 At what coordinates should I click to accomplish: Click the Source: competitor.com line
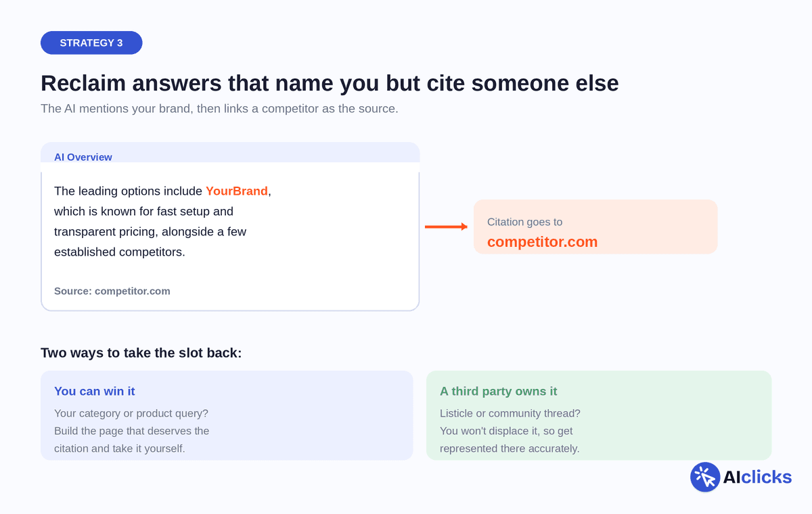click(112, 291)
